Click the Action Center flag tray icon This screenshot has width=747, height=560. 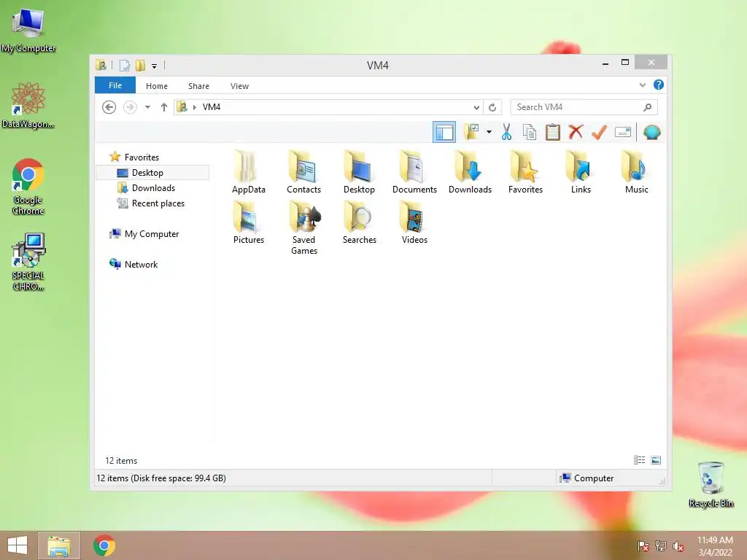pyautogui.click(x=643, y=546)
